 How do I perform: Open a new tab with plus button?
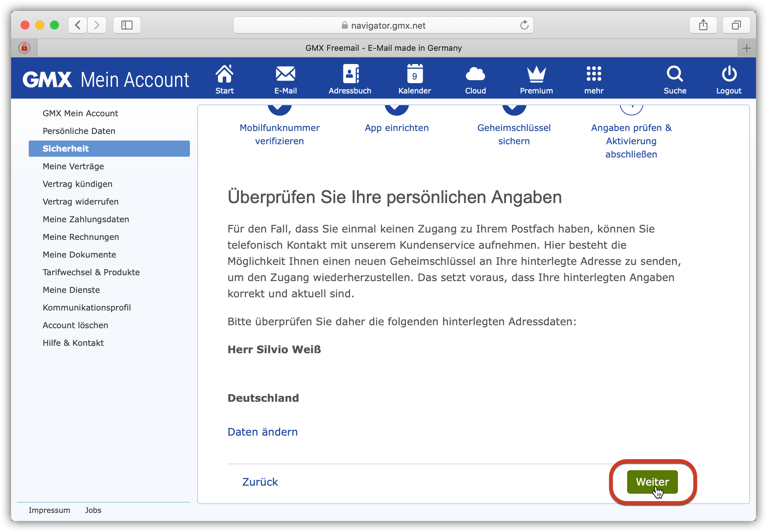pyautogui.click(x=747, y=48)
